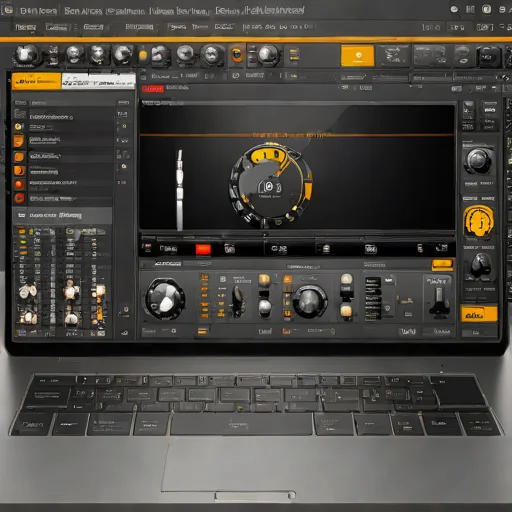Screen dimensions: 512x512
Task: Toggle the round white button below orange one
Action: [265, 307]
